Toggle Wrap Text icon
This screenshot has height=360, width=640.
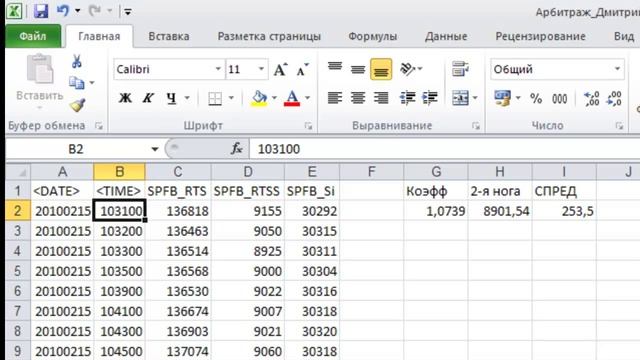pyautogui.click(x=460, y=69)
